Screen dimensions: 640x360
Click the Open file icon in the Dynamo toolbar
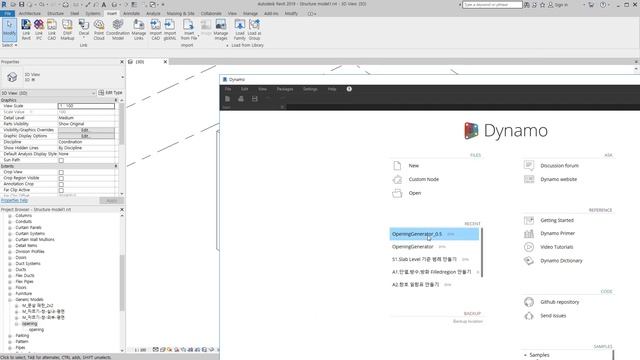tap(241, 99)
